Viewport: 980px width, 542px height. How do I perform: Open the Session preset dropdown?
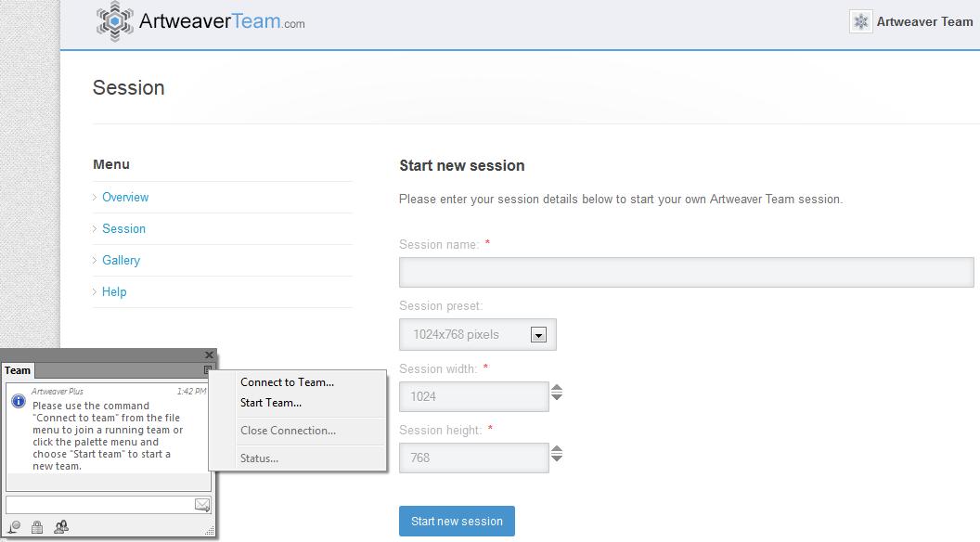[x=538, y=335]
